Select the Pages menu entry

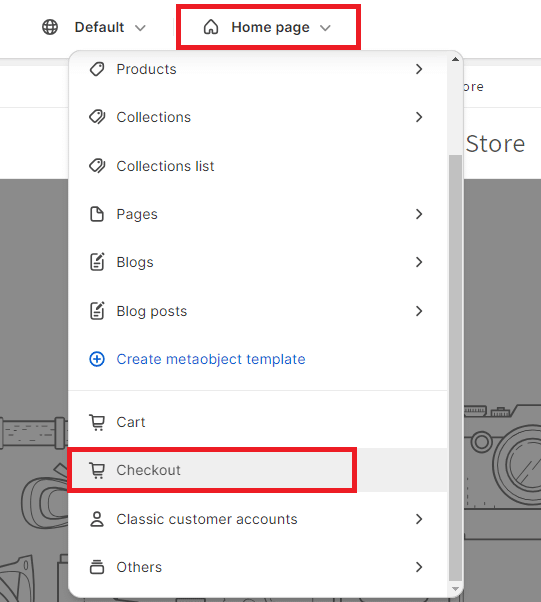[x=258, y=214]
